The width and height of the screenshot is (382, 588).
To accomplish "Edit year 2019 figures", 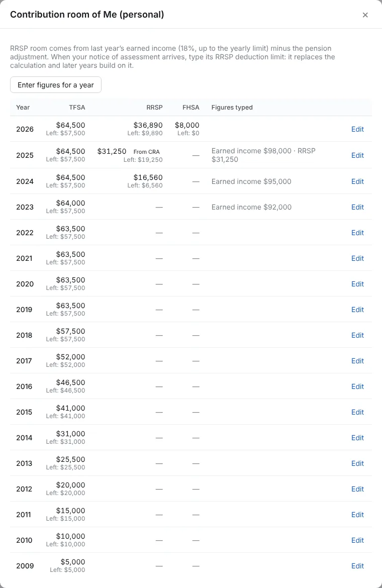I will click(x=357, y=310).
